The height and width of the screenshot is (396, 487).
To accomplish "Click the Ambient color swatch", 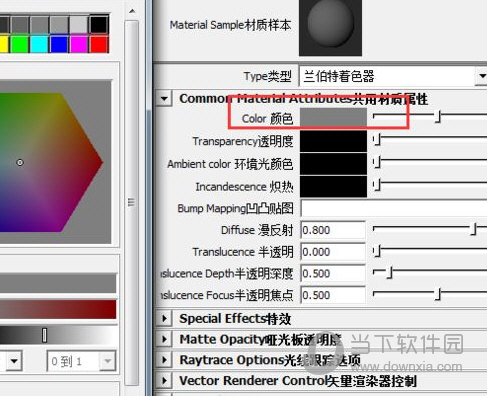I will (x=333, y=164).
